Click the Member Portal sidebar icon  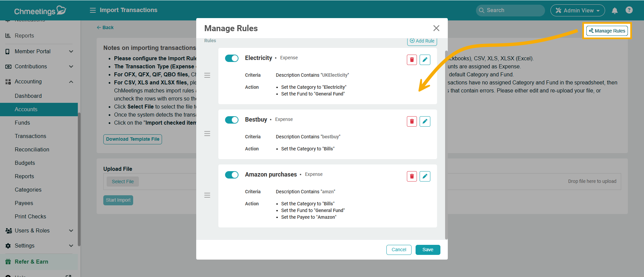click(x=8, y=52)
